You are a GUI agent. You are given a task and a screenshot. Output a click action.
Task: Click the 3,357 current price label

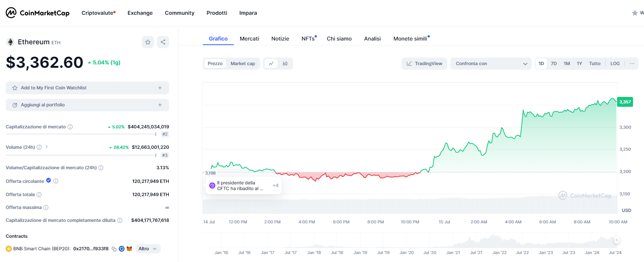(x=625, y=102)
